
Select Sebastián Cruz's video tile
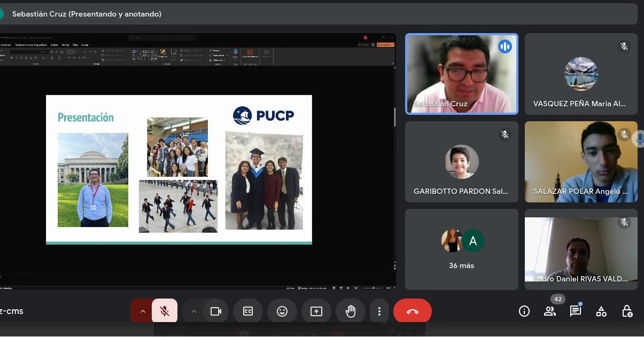(461, 74)
